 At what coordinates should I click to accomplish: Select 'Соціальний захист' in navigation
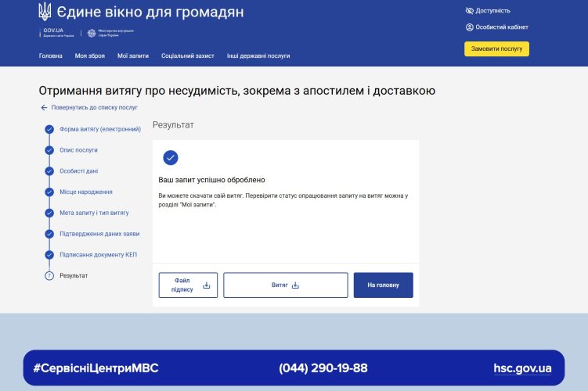pos(187,56)
